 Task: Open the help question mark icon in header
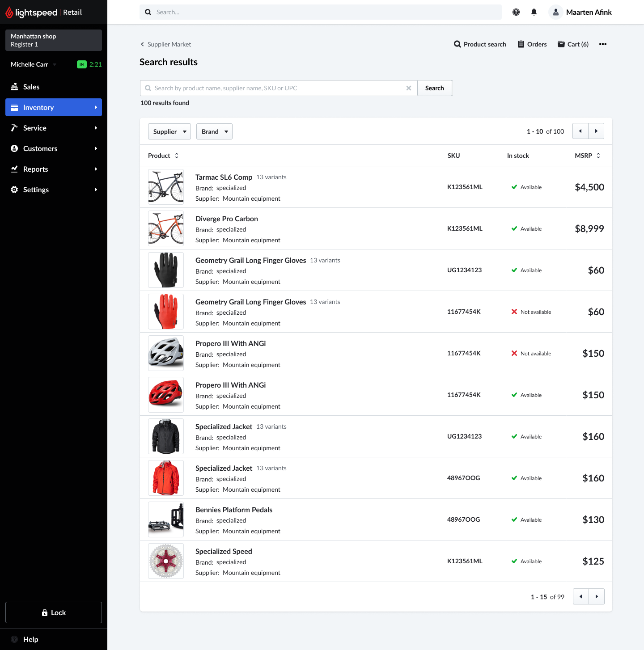(516, 12)
